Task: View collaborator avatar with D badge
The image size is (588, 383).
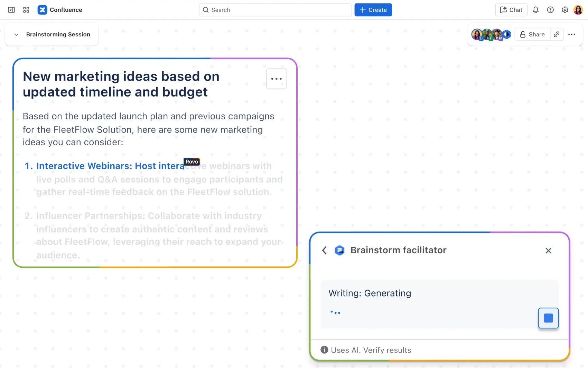Action: [477, 34]
